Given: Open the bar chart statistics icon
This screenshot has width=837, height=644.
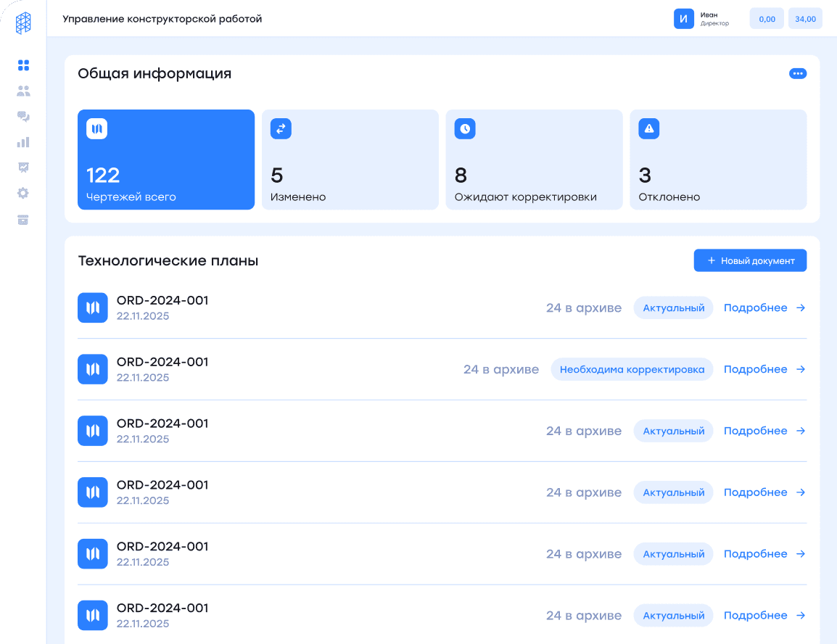Looking at the screenshot, I should coord(23,142).
